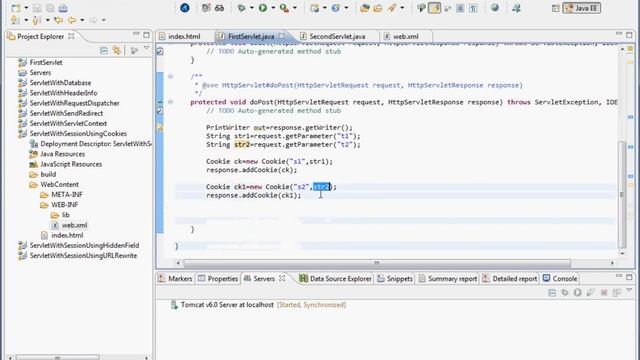The image size is (640, 360).
Task: Open the Back navigation history dropdown
Action: [82, 20]
